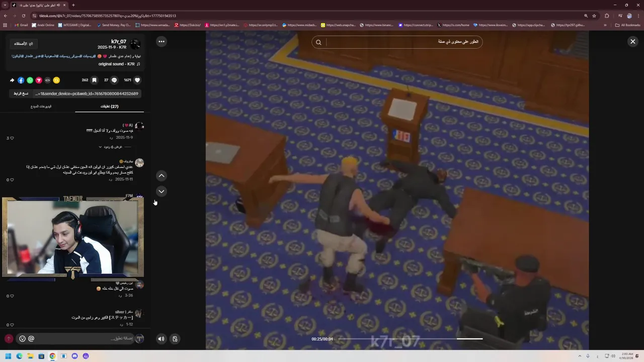Click the friends toggle button near profile
This screenshot has width=644, height=362.
23,44
